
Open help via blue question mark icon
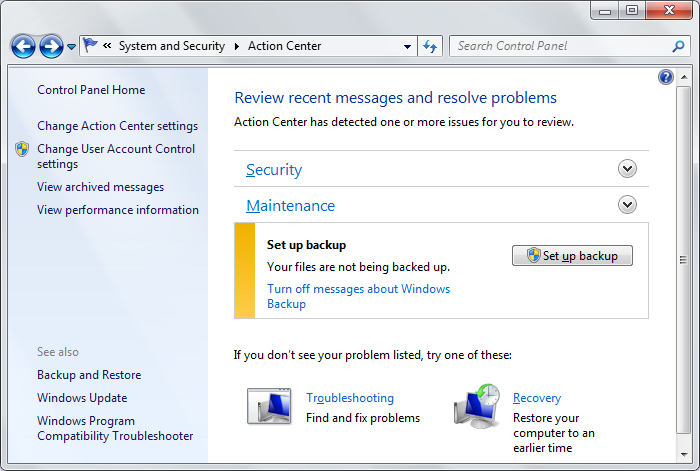pyautogui.click(x=666, y=77)
